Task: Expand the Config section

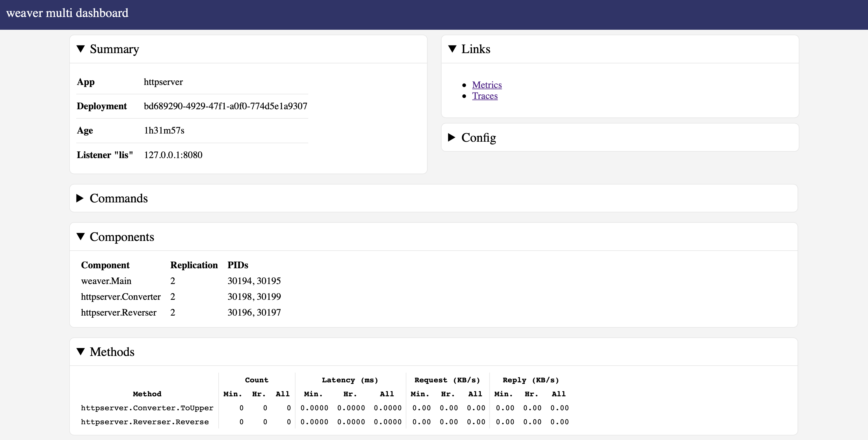Action: 472,137
